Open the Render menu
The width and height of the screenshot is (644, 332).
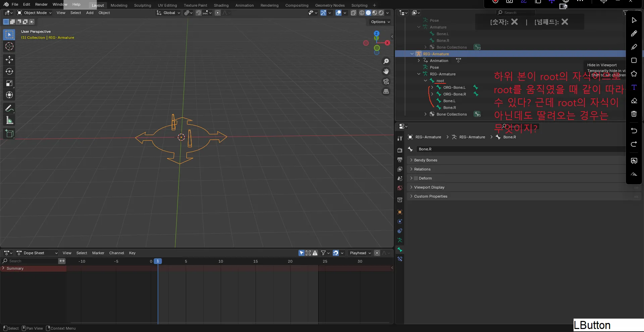coord(41,4)
